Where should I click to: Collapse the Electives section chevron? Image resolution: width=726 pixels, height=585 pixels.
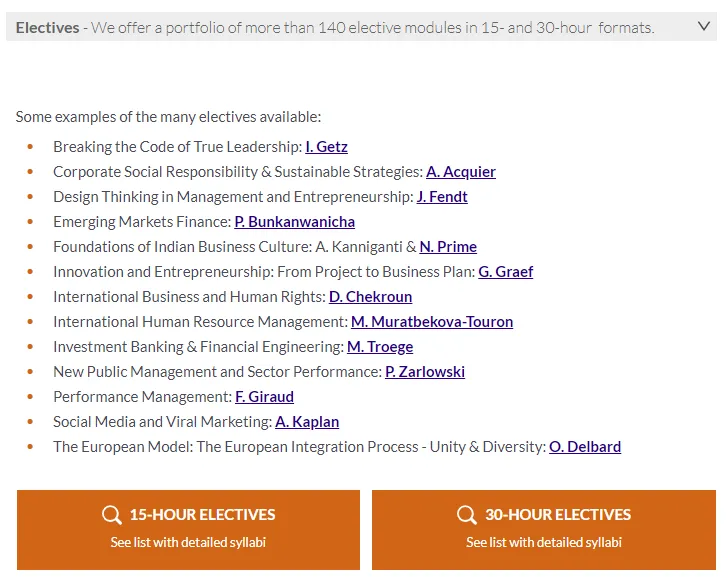[x=702, y=27]
